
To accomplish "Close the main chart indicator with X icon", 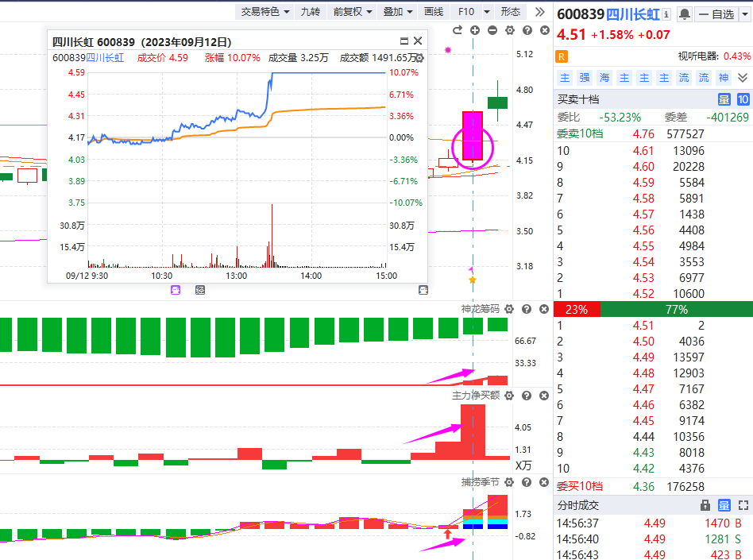I will click(545, 30).
